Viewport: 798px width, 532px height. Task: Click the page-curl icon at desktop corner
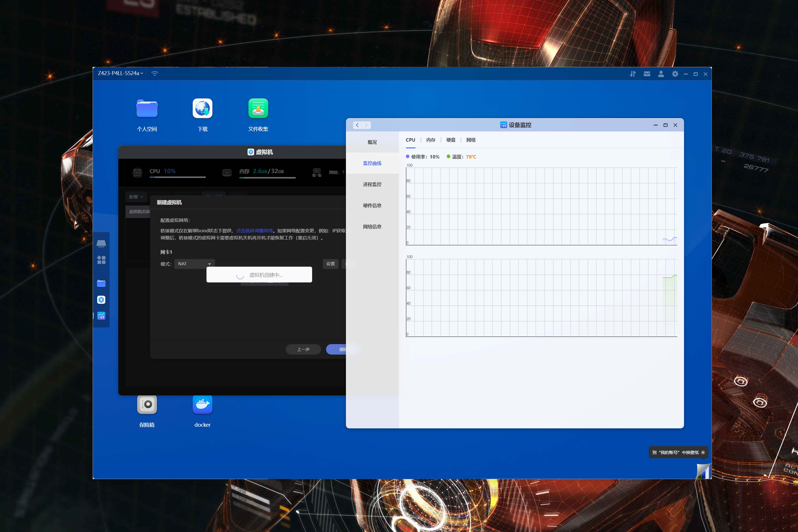(704, 471)
